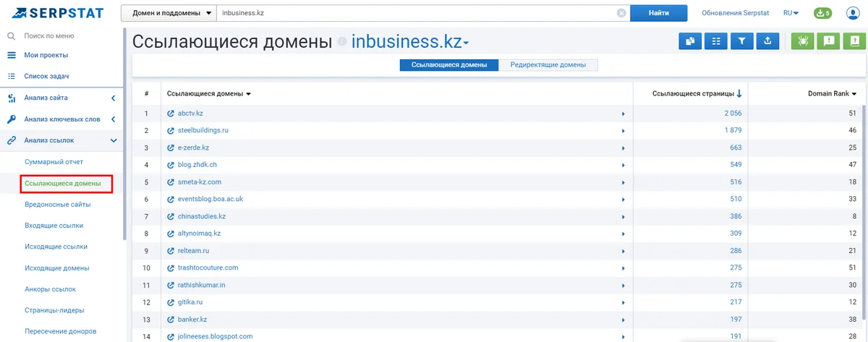Open the user profile avatar icon
868x342 pixels.
click(x=852, y=13)
